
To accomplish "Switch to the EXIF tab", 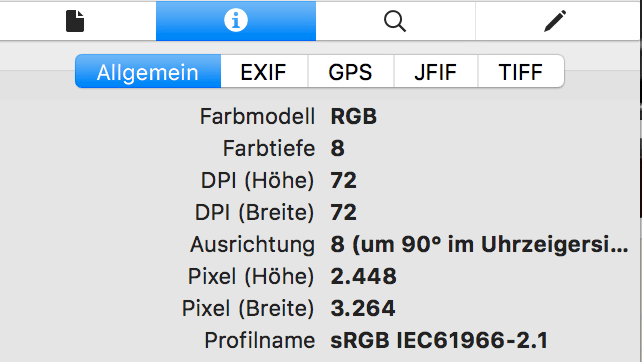I will tap(264, 72).
